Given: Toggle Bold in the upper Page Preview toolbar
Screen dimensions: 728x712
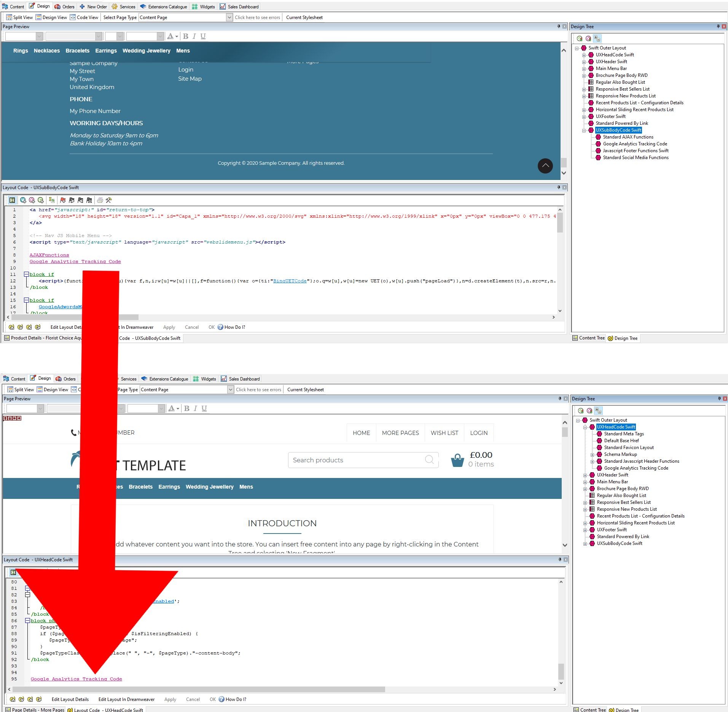Looking at the screenshot, I should pos(186,36).
